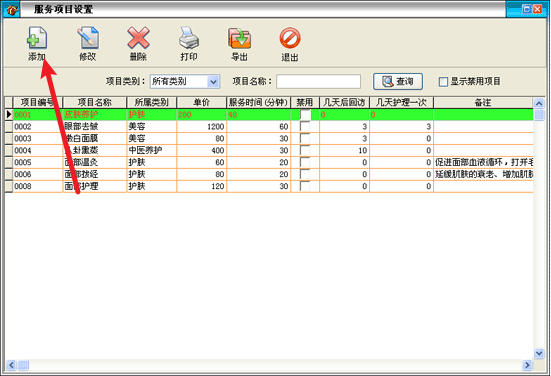Click the vertical scrollbar thumb
551x376 pixels.
(539, 115)
